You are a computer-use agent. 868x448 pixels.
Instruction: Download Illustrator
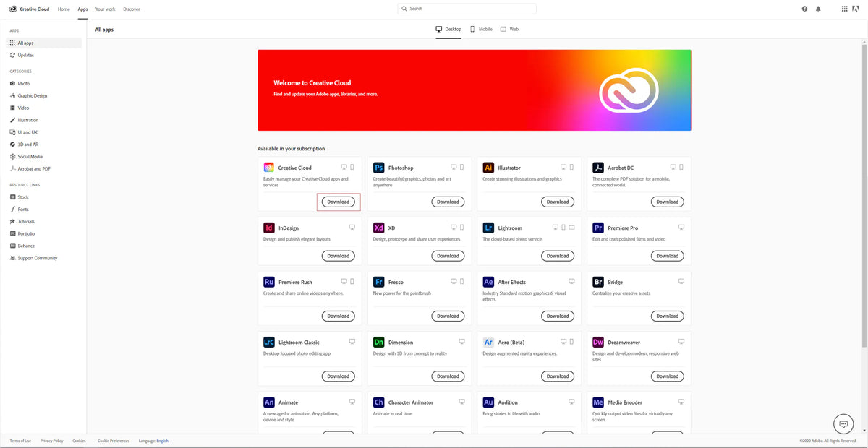point(558,202)
